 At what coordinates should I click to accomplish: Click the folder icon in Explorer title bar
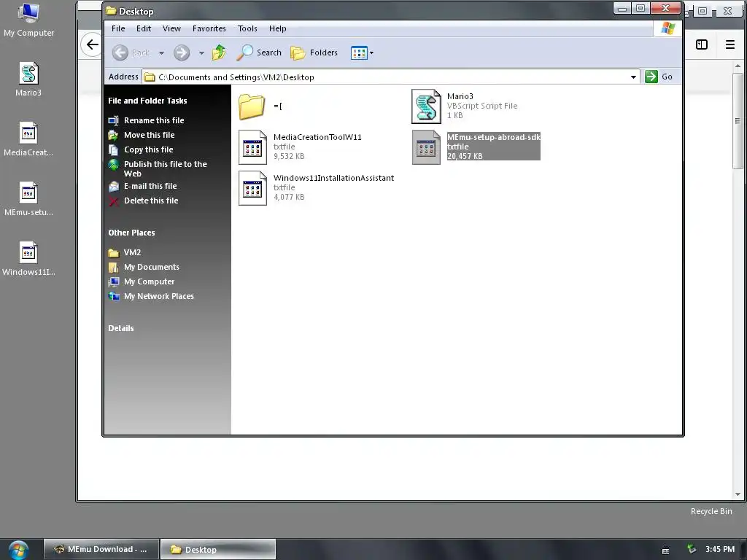click(x=111, y=10)
